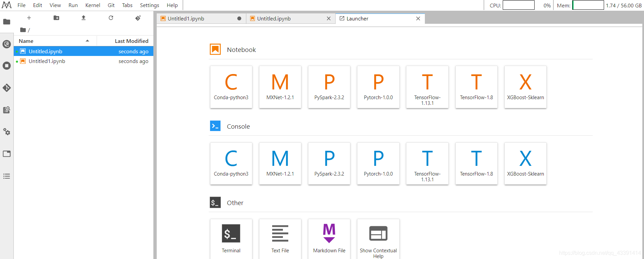Image resolution: width=644 pixels, height=259 pixels.
Task: Switch to the Untitled1.ipynb tab
Action: (x=201, y=18)
